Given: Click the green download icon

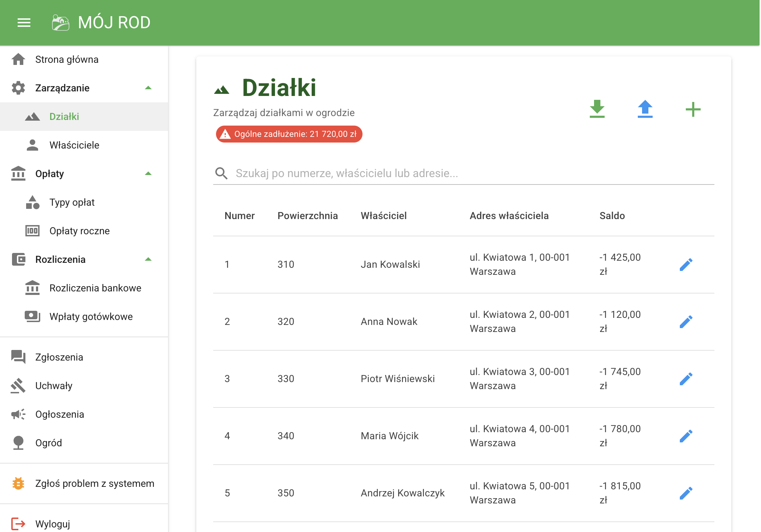Looking at the screenshot, I should point(597,109).
